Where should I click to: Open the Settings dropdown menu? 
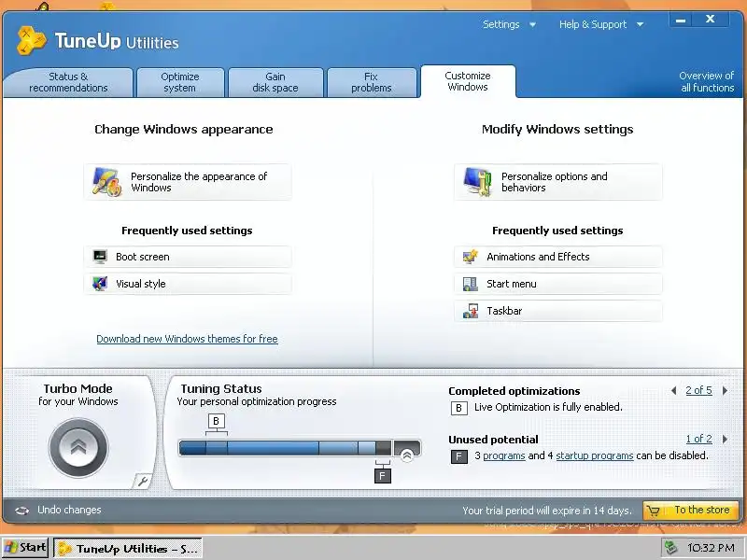[x=509, y=24]
